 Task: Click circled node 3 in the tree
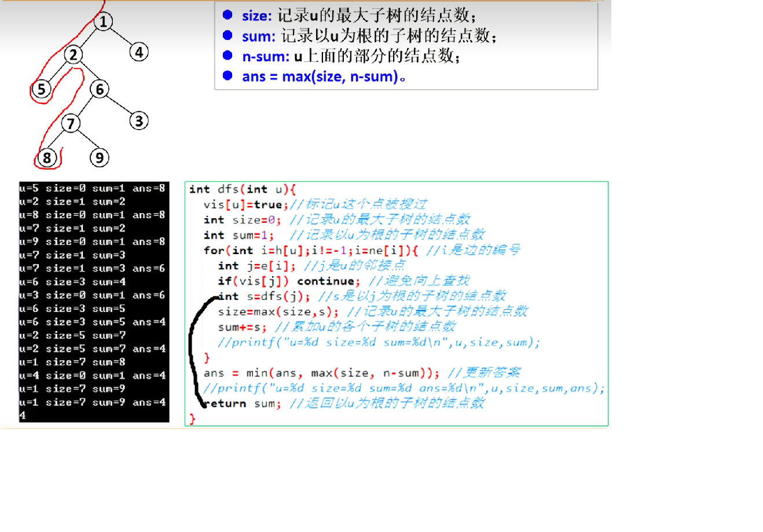pos(139,121)
